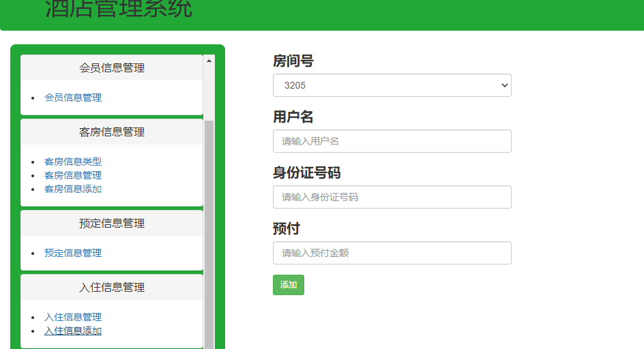Open the 客房信息管理 bulleted link

73,175
